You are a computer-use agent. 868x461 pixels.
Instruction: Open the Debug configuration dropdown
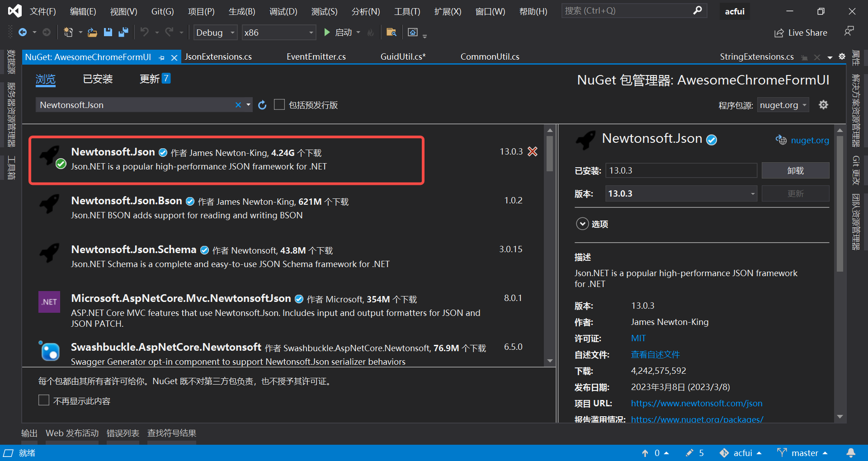(215, 33)
